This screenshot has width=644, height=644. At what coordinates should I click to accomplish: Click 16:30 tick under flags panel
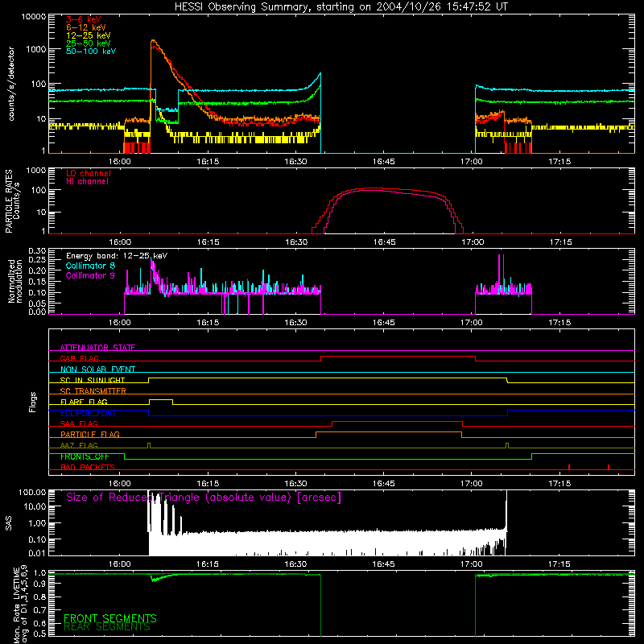[295, 484]
